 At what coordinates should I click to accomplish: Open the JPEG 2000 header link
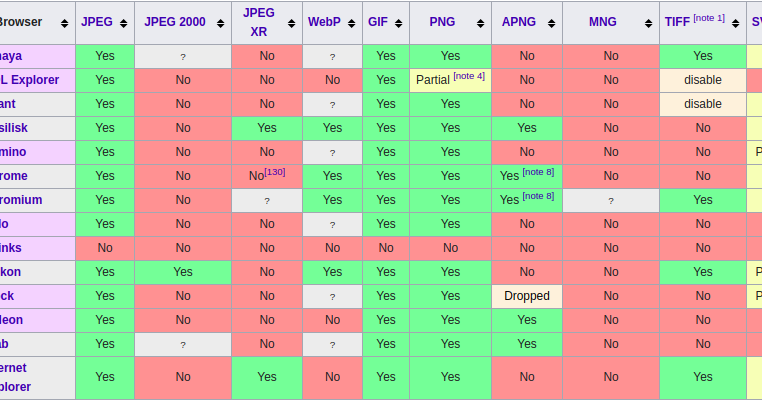[x=175, y=22]
